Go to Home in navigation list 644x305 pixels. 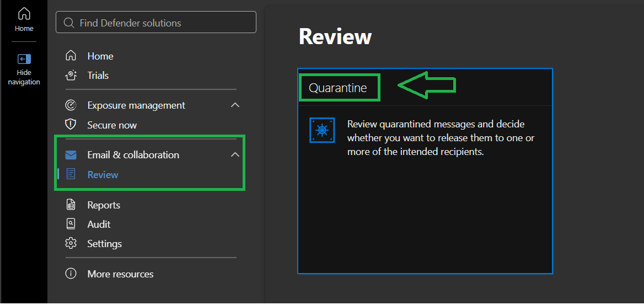[x=100, y=56]
